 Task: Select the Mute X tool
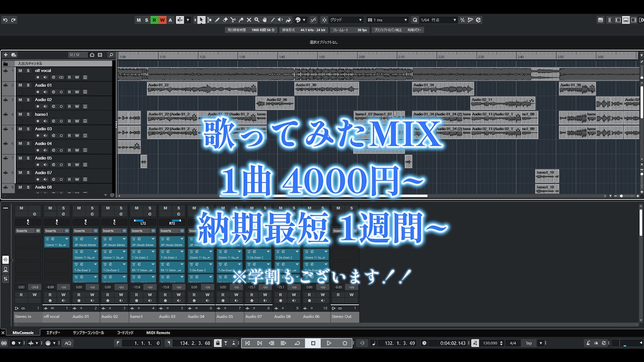tap(249, 20)
